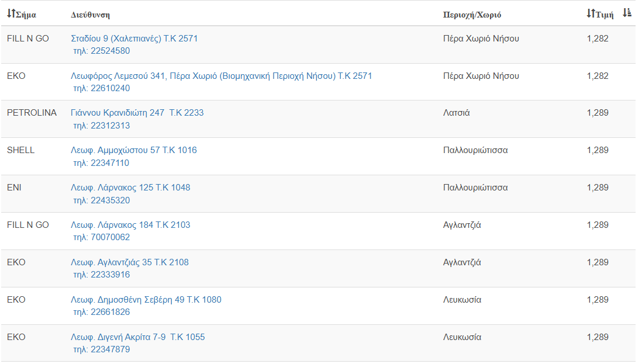Click price 1,282 in Λεωφόρος Λεμεσού row

598,76
